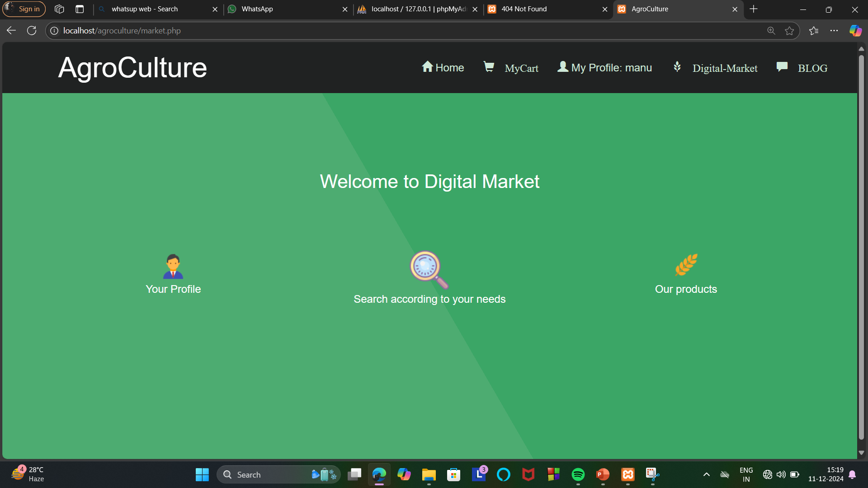Click the chat bubble icon beside BLOG

tap(782, 67)
